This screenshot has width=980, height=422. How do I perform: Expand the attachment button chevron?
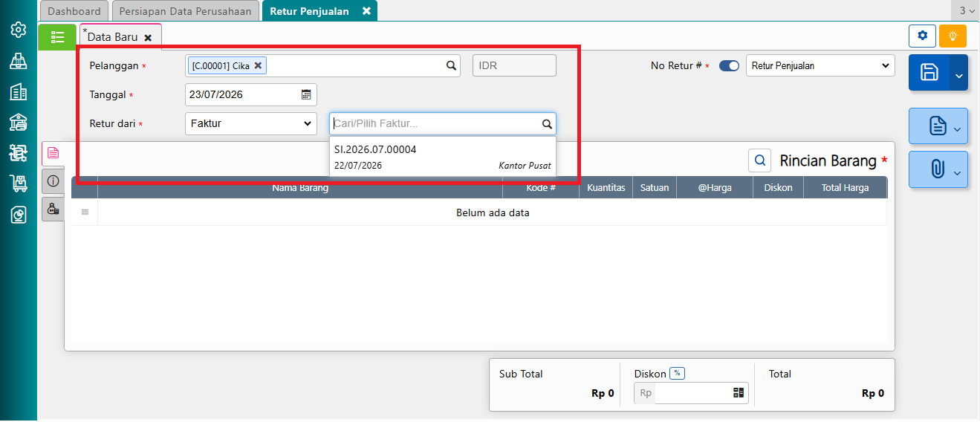pyautogui.click(x=957, y=173)
